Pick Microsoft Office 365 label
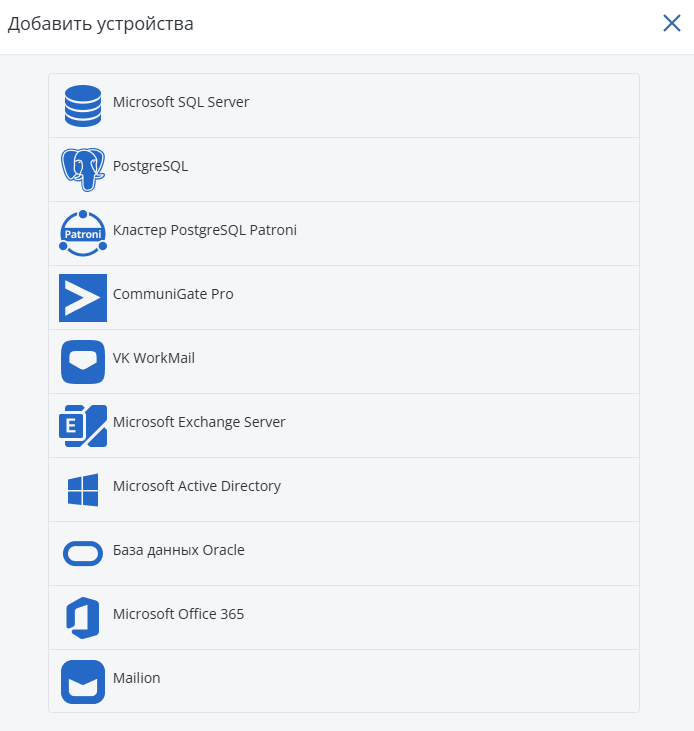The height and width of the screenshot is (731, 694). point(178,614)
